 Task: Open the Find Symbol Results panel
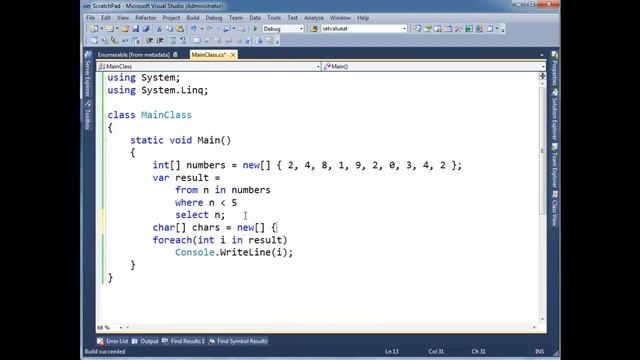[x=238, y=341]
